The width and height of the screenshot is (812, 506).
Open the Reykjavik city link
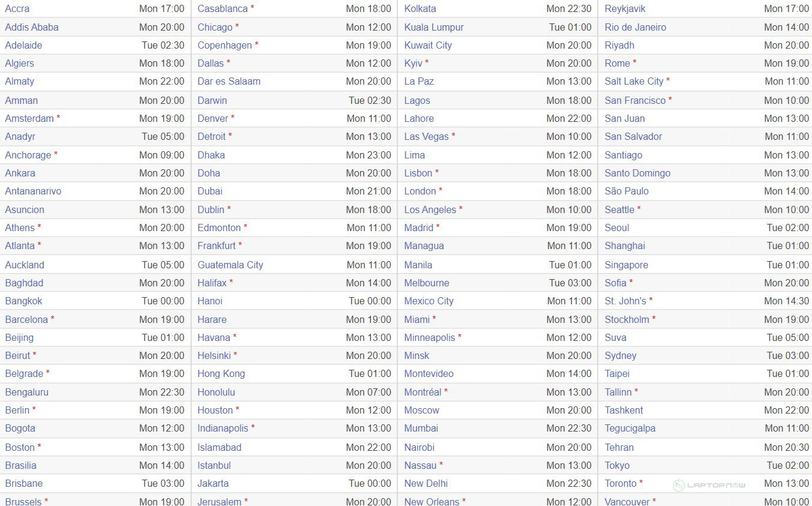pos(625,8)
